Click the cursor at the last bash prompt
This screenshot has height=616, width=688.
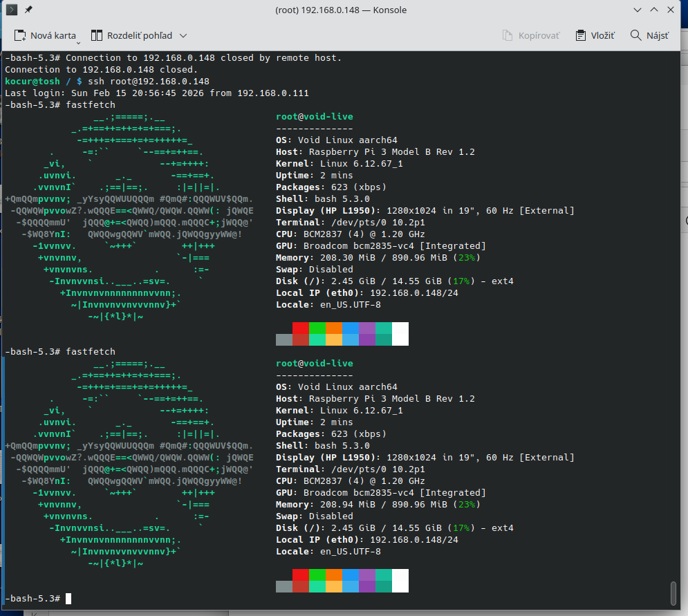coord(68,599)
